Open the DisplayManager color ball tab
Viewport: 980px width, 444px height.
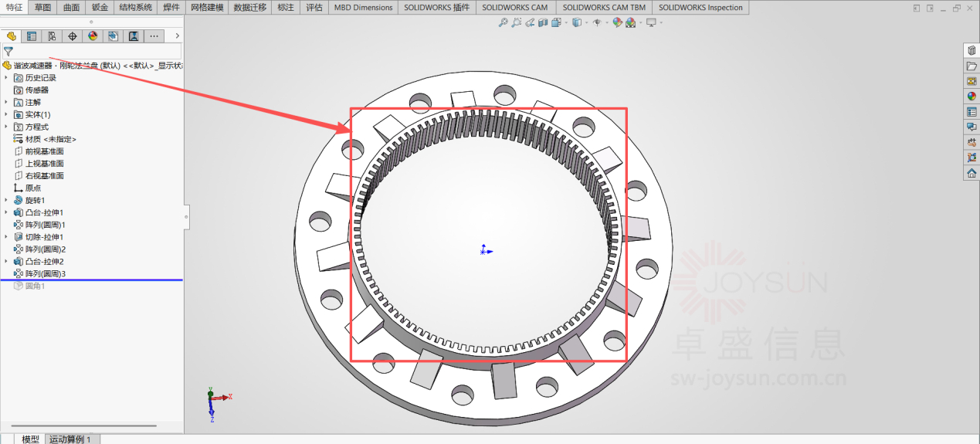click(93, 36)
